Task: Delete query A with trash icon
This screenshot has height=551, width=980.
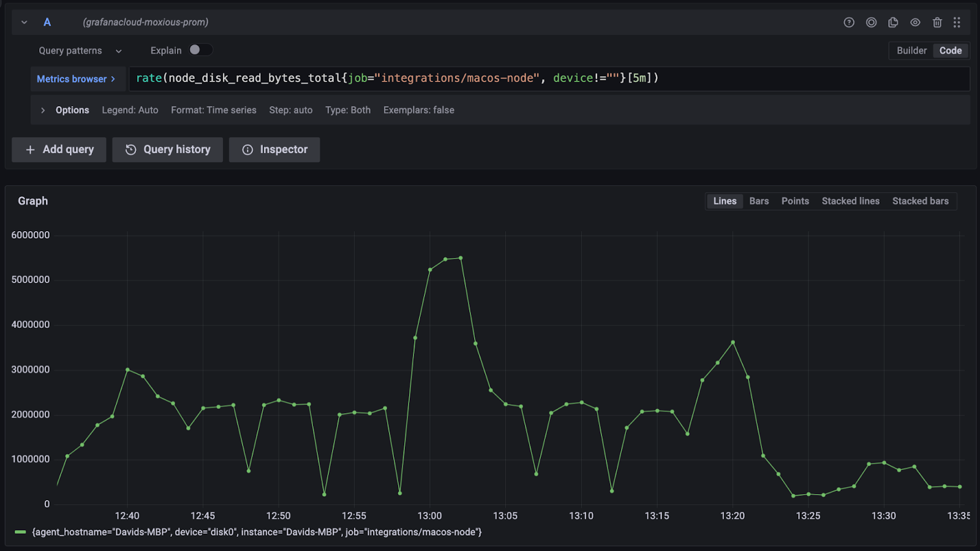Action: tap(937, 23)
